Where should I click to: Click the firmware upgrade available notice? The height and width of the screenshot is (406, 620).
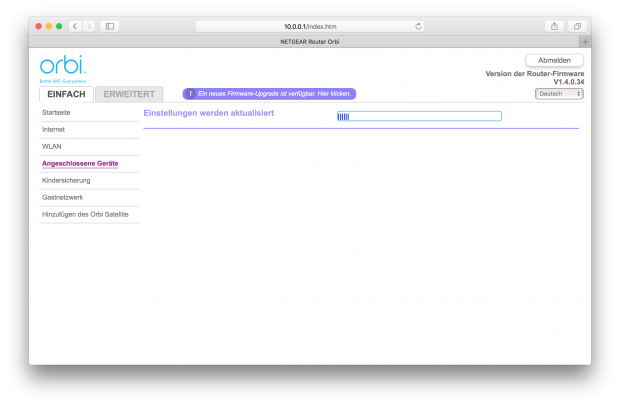tap(274, 94)
